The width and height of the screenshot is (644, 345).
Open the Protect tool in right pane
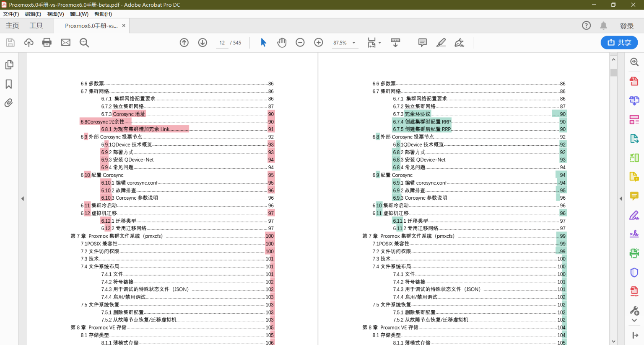[x=634, y=272]
